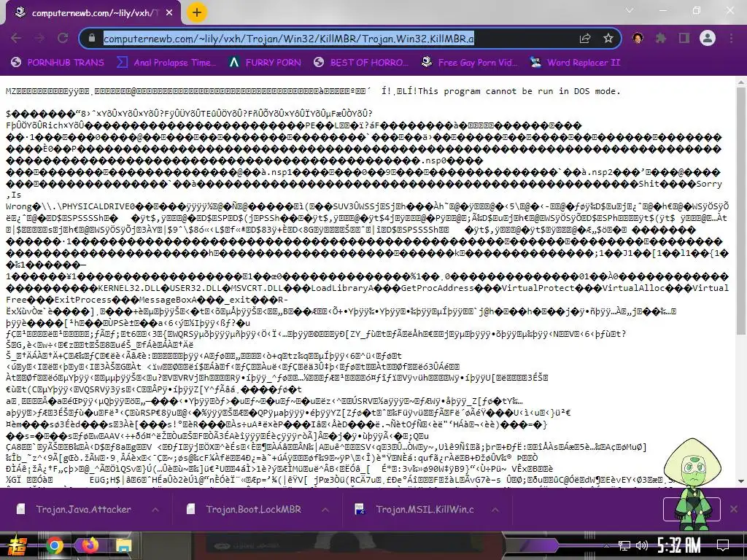Open a new tab with the plus button
This screenshot has height=560, width=747.
coord(197,12)
